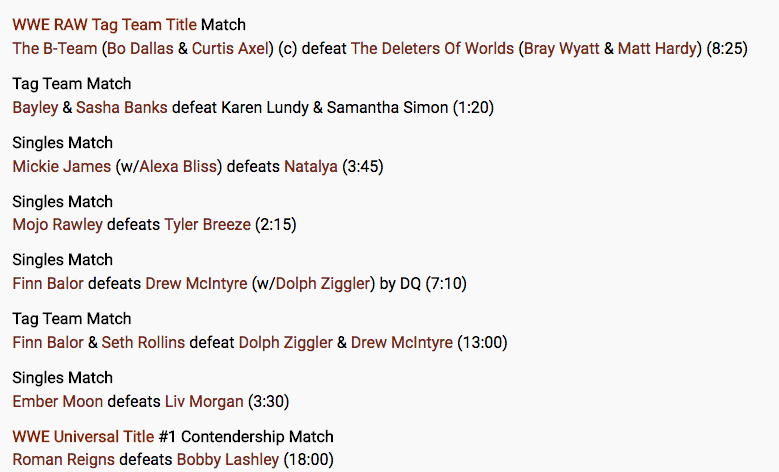Viewport: 779px width, 472px height.
Task: Open Bray Wyatt profile link
Action: 561,49
